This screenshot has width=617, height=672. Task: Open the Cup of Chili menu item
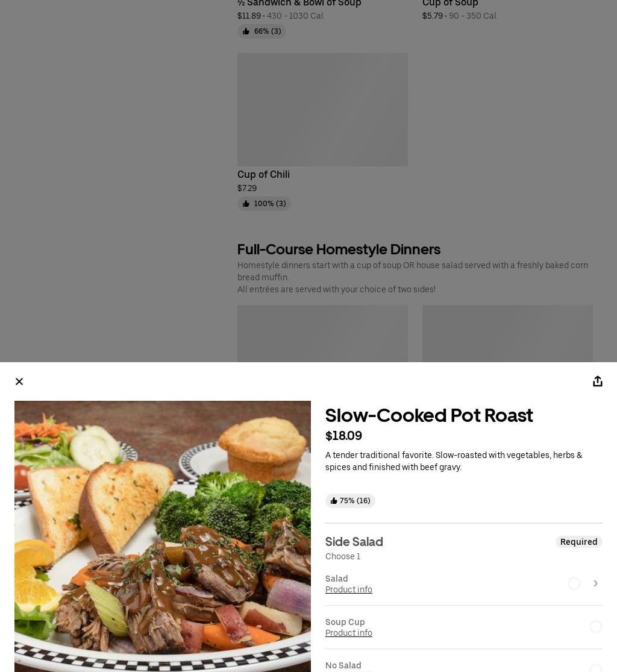(263, 174)
